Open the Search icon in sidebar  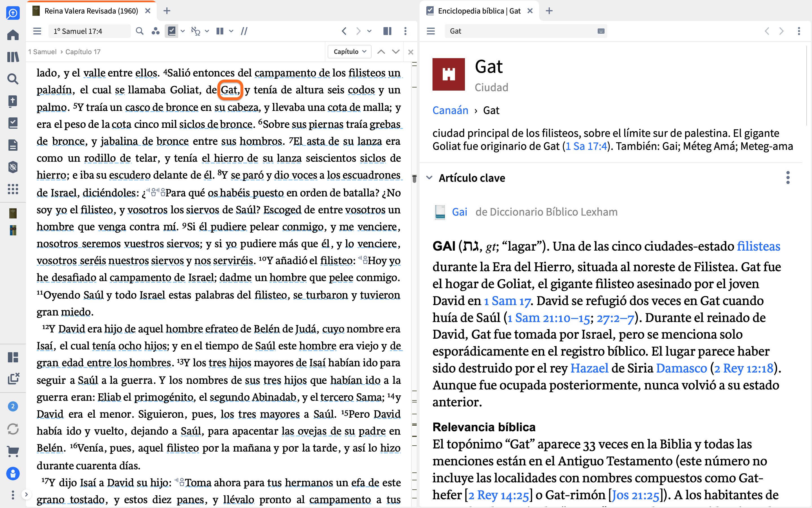13,79
